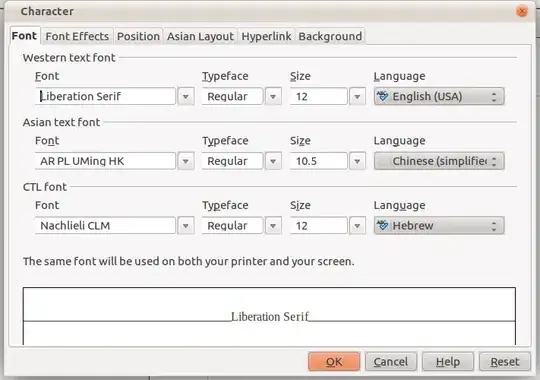540x380 pixels.
Task: Open the Position tab
Action: tap(138, 36)
